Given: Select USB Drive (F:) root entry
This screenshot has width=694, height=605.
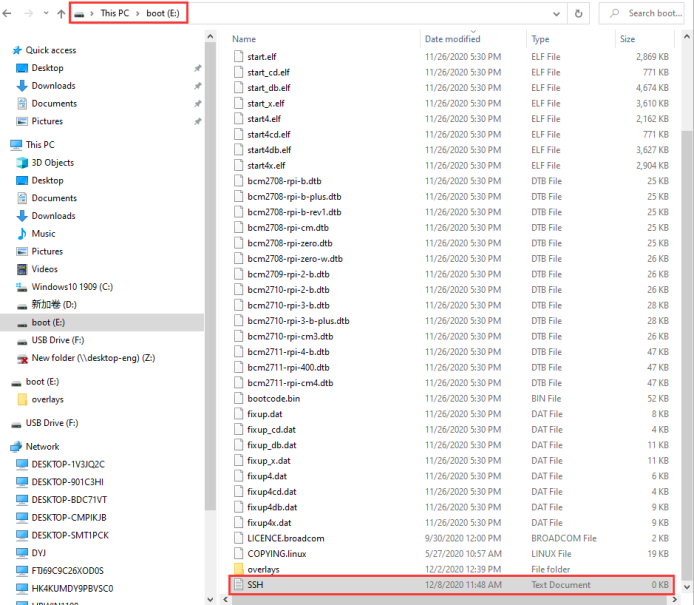Looking at the screenshot, I should tap(52, 423).
